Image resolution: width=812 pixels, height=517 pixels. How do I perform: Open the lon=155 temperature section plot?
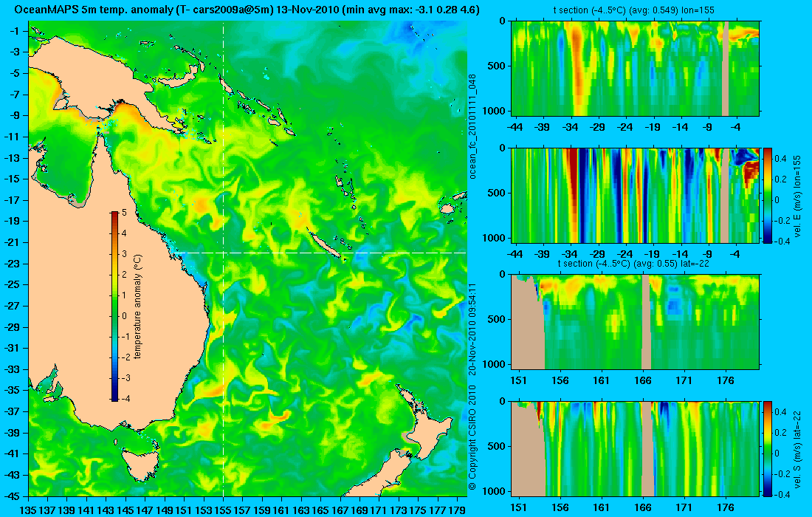click(636, 69)
